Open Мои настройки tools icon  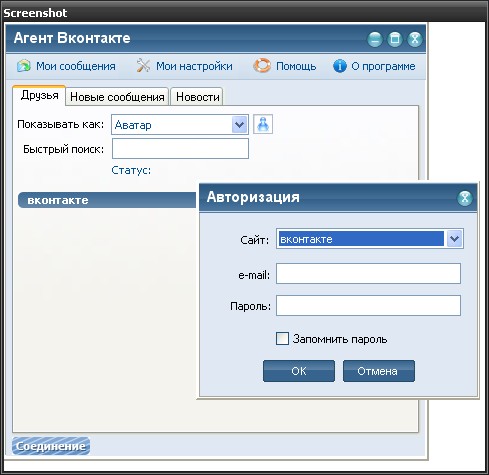[143, 65]
